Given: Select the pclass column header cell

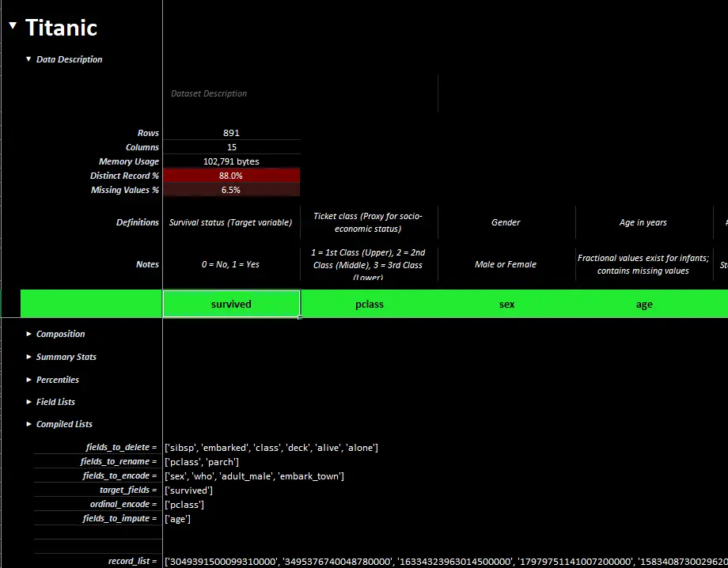Looking at the screenshot, I should tap(369, 304).
